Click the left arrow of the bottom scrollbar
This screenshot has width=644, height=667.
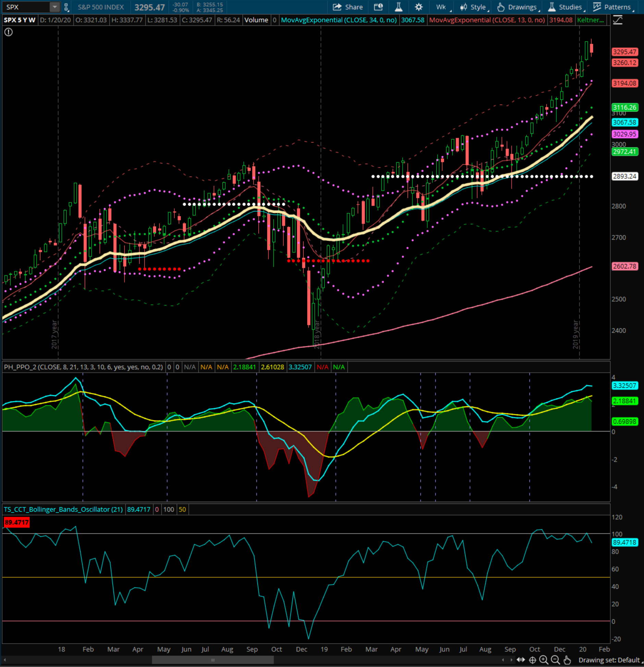tap(5, 660)
